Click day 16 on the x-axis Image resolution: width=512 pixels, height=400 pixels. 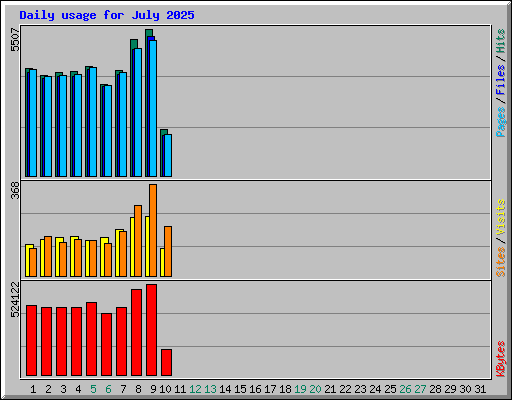tap(255, 389)
